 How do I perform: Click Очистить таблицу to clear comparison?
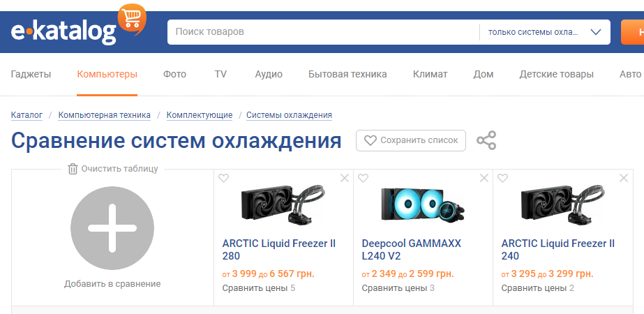[x=113, y=169]
